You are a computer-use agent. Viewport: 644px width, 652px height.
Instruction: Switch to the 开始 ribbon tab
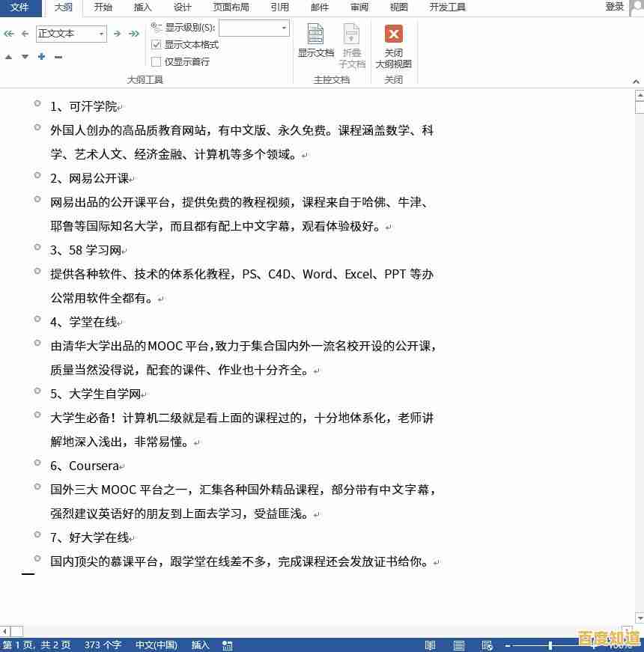pos(104,7)
